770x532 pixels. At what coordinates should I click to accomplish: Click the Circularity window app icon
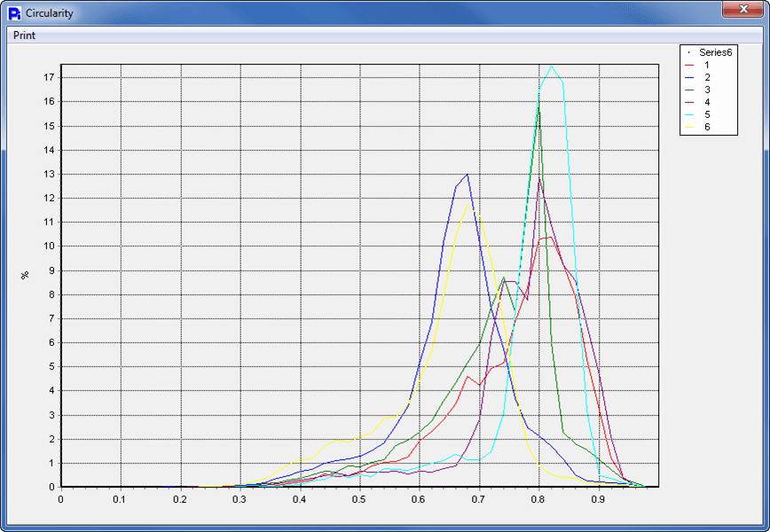click(15, 13)
